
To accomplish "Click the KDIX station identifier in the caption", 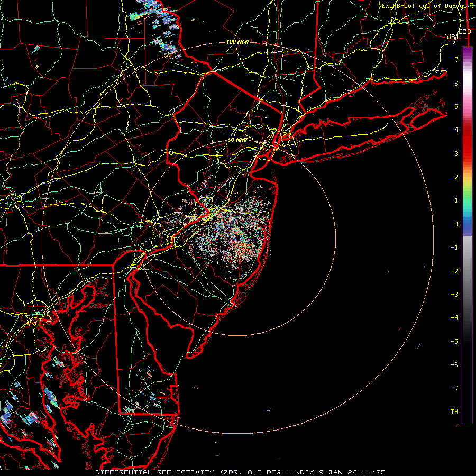I will [305, 472].
